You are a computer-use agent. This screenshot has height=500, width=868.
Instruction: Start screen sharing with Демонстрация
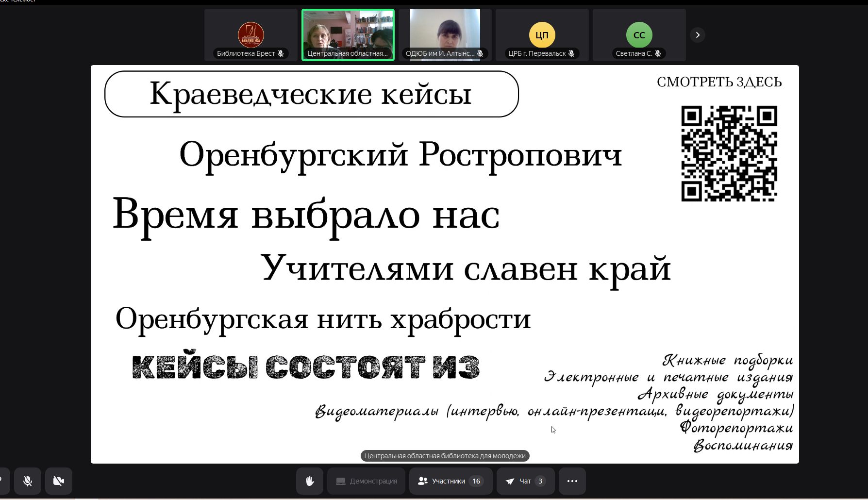tap(367, 481)
